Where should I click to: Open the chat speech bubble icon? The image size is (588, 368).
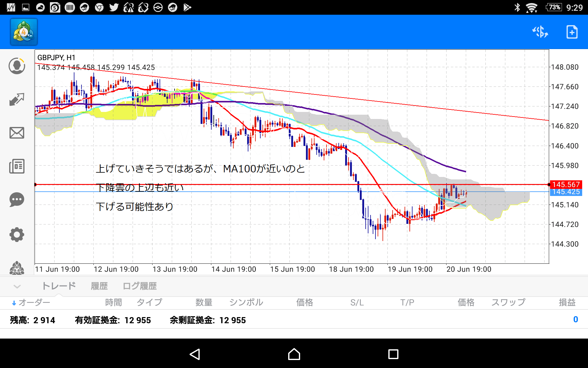point(17,200)
